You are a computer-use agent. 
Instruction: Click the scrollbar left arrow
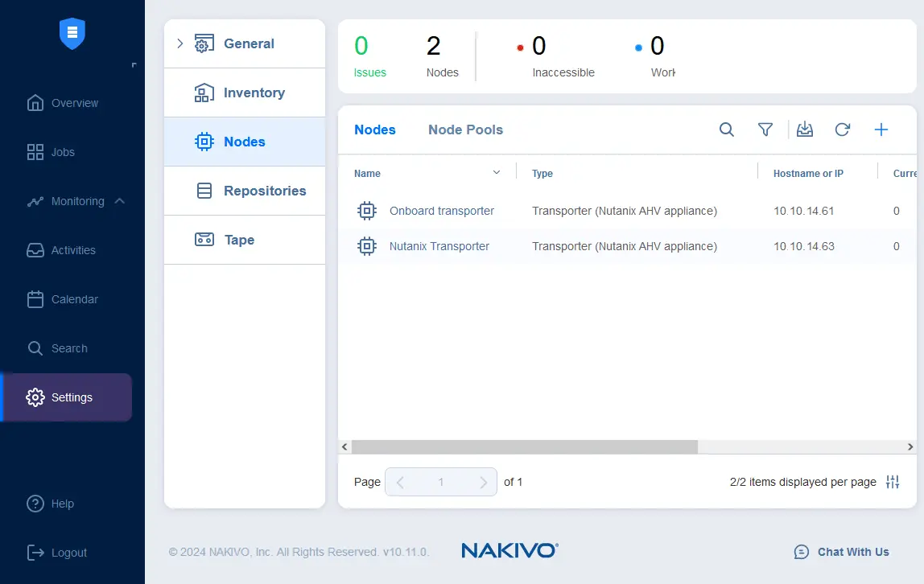click(344, 446)
